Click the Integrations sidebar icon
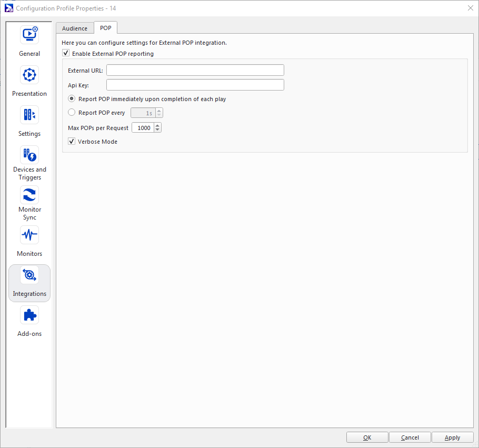The width and height of the screenshot is (479, 448). tap(29, 275)
